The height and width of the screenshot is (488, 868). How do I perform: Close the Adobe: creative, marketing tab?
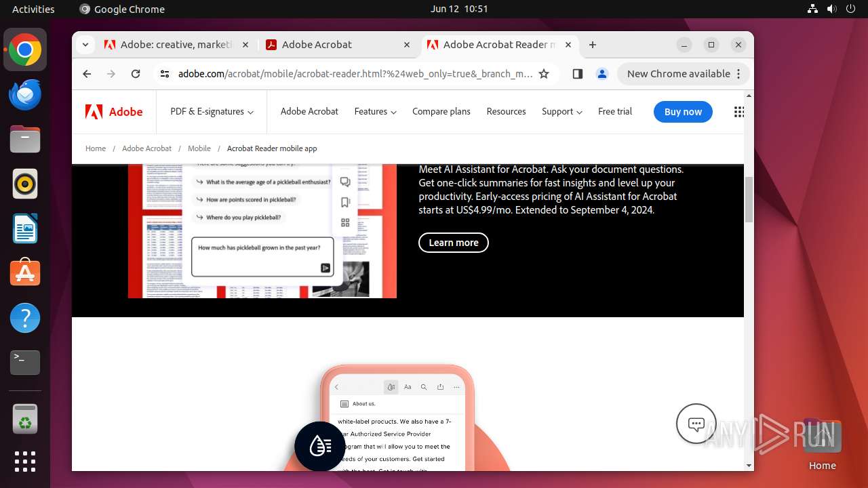click(245, 45)
